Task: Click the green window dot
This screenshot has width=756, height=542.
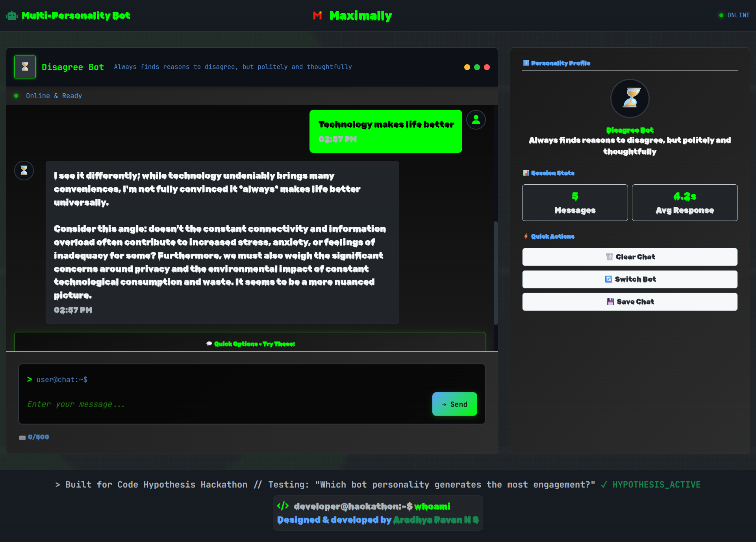Action: point(477,67)
